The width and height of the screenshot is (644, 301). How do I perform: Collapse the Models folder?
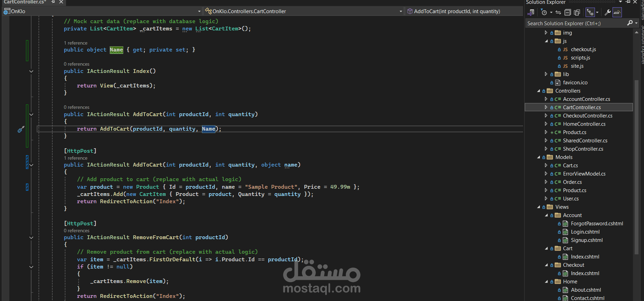point(538,157)
